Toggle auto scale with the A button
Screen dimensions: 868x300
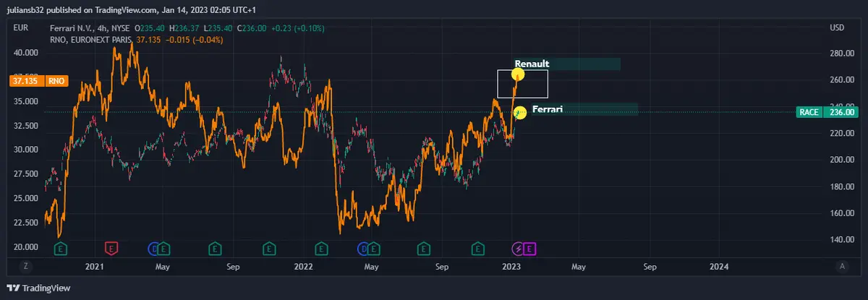[842, 266]
